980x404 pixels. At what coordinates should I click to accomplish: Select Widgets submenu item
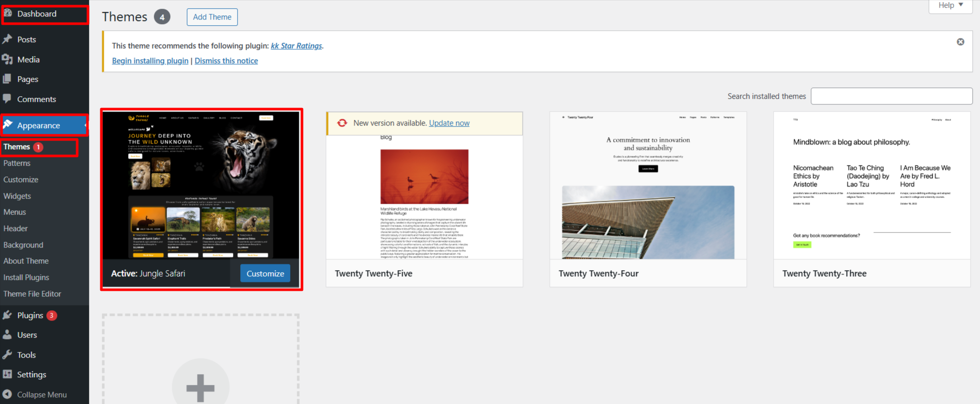17,196
